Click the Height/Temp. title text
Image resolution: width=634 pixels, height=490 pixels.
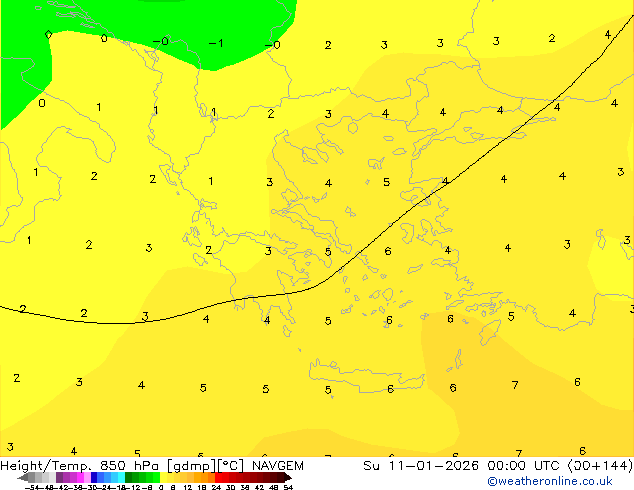click(48, 466)
